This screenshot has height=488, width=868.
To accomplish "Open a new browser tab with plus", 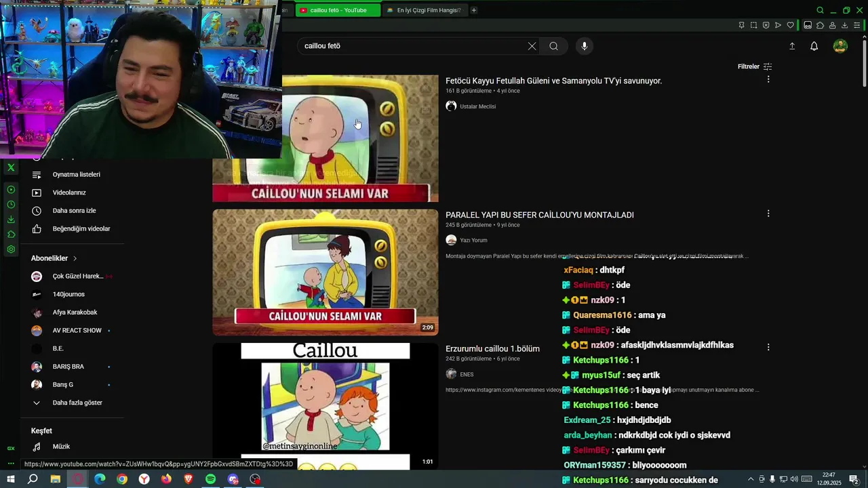I will click(x=474, y=10).
